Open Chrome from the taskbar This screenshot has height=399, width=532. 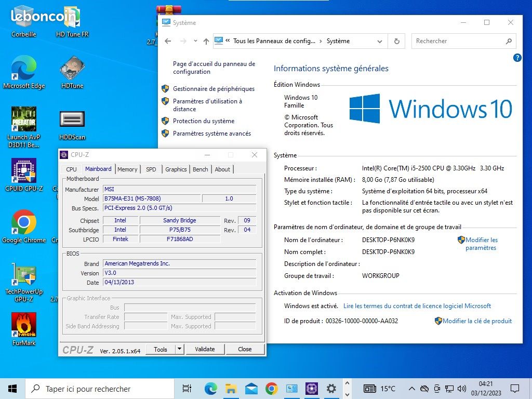click(271, 389)
